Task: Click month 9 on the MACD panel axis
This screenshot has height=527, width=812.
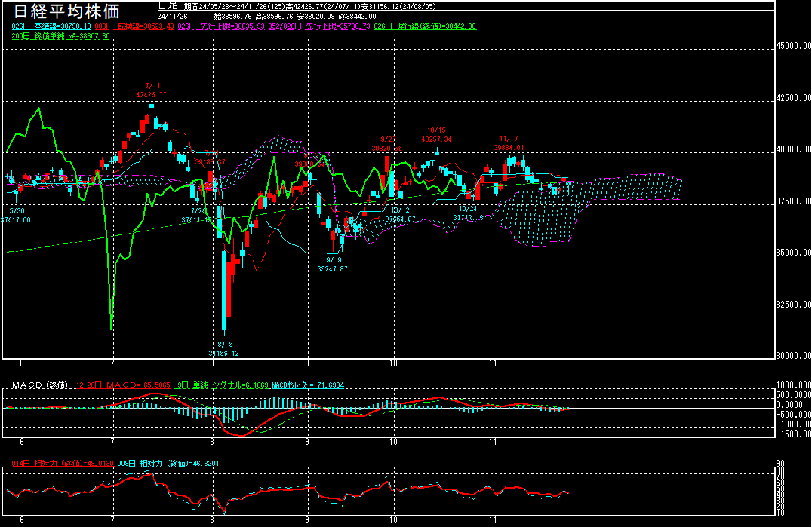Action: click(x=308, y=443)
